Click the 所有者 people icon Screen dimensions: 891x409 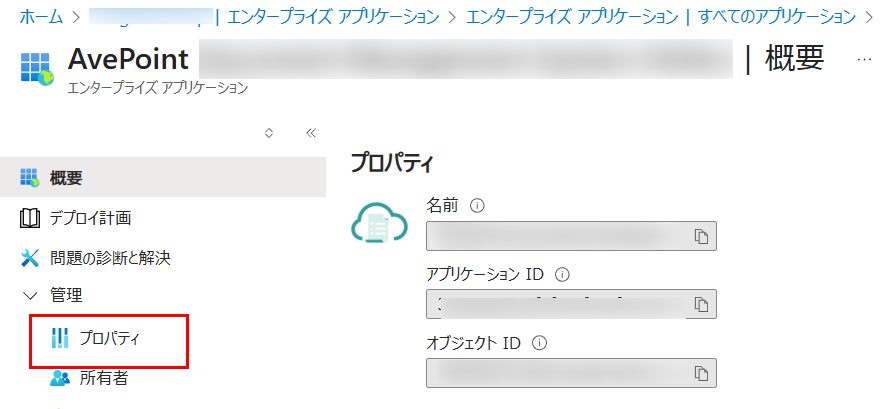click(60, 378)
